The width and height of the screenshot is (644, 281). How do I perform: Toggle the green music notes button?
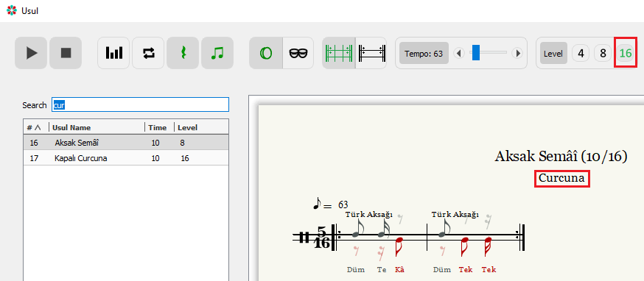click(217, 53)
